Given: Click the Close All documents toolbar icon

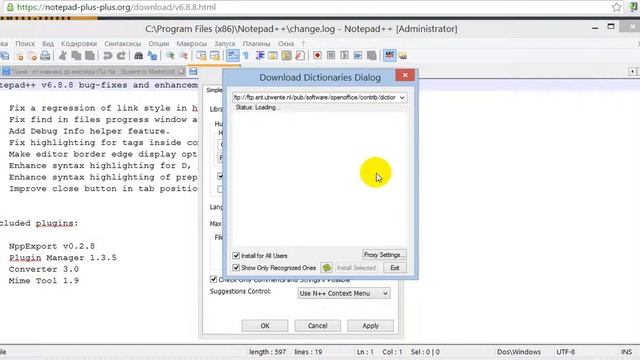Looking at the screenshot, I should 32,56.
